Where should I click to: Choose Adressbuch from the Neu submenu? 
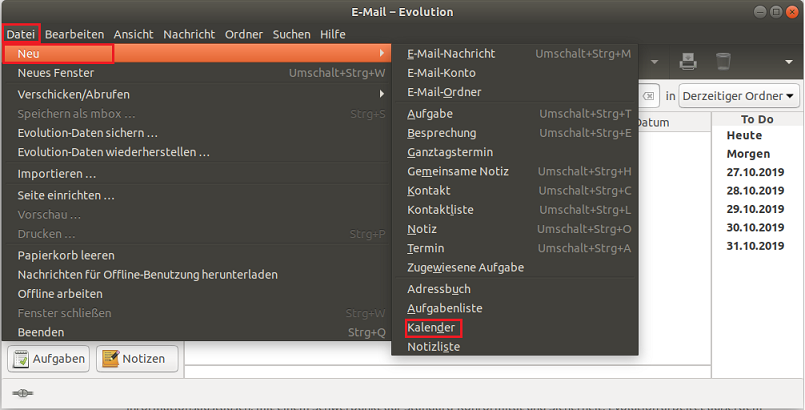point(438,289)
